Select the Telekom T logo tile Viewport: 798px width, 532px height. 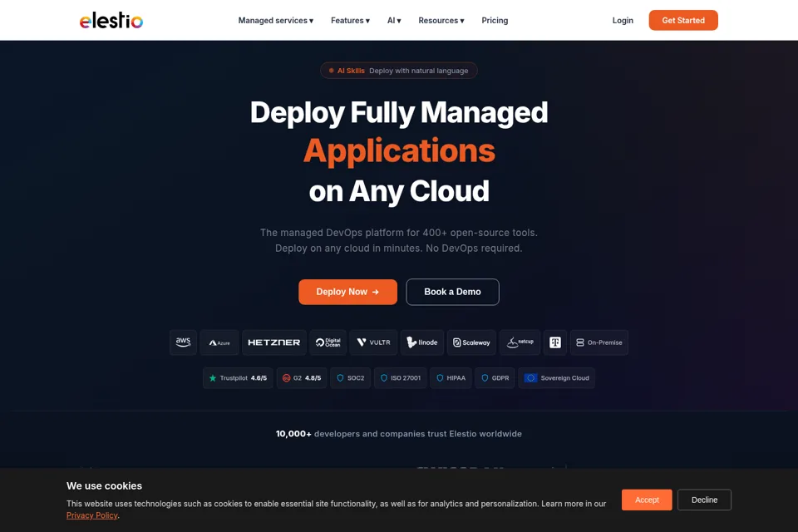click(x=555, y=342)
